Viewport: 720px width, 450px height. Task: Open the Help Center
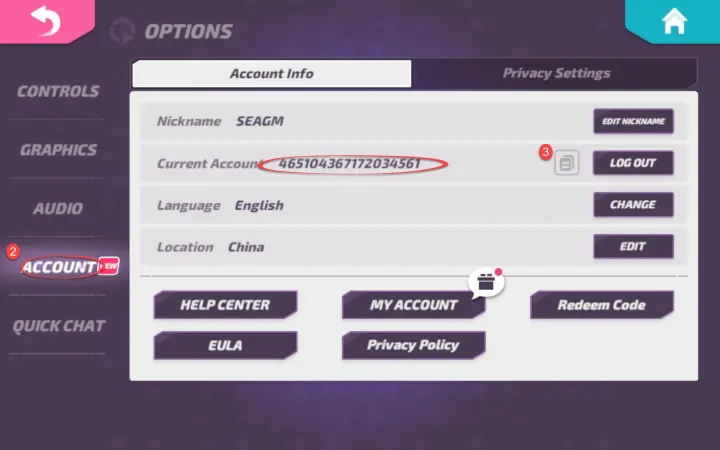tap(225, 305)
